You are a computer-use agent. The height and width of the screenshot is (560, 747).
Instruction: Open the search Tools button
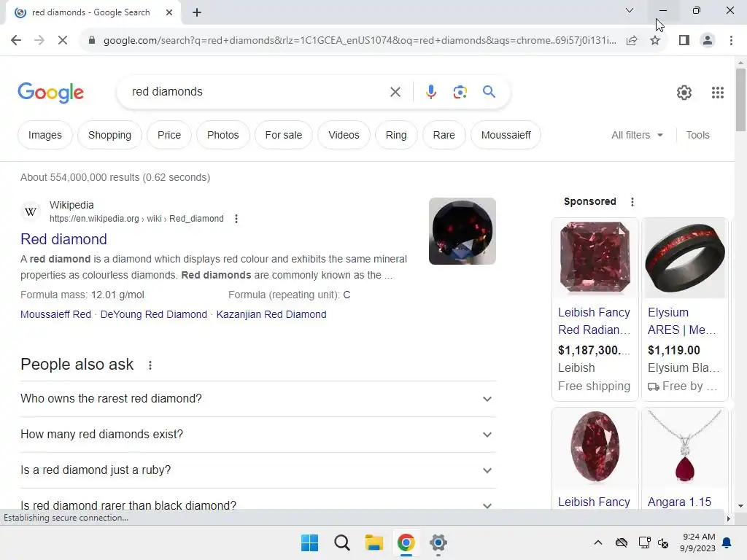(697, 135)
